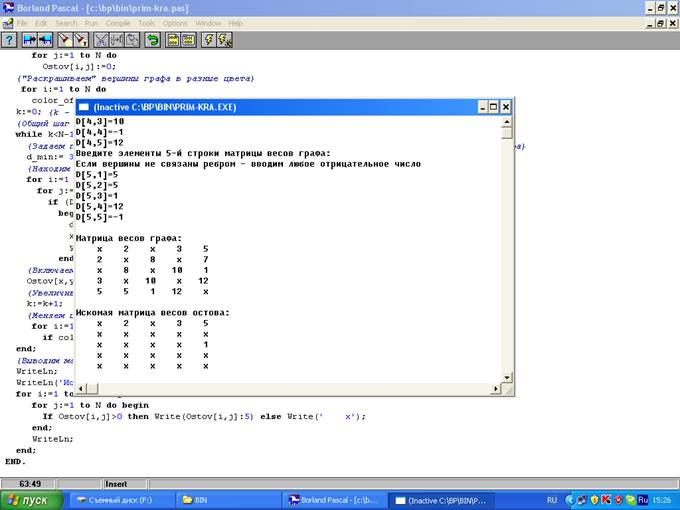Click the Help question mark toolbar icon
This screenshot has width=680, height=510.
click(10, 40)
